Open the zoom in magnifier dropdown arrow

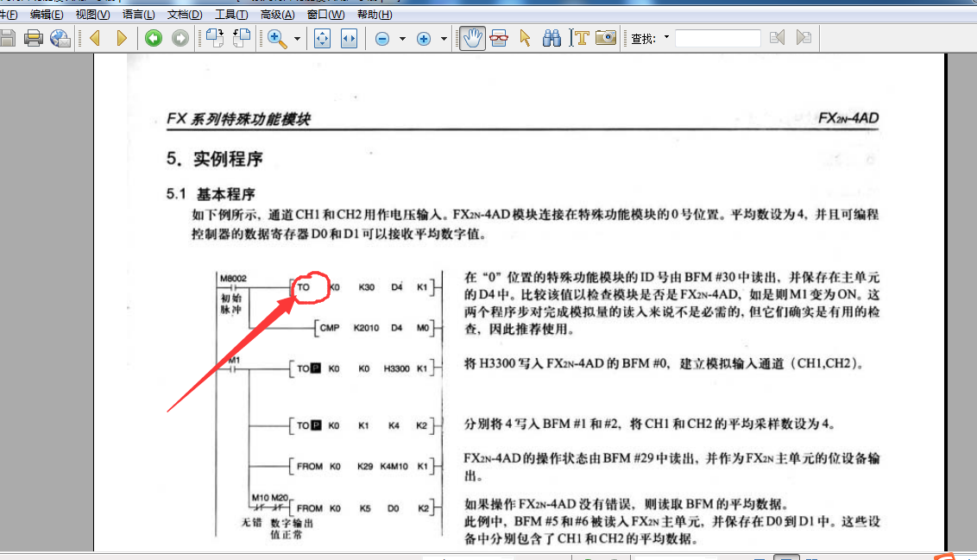click(x=298, y=39)
